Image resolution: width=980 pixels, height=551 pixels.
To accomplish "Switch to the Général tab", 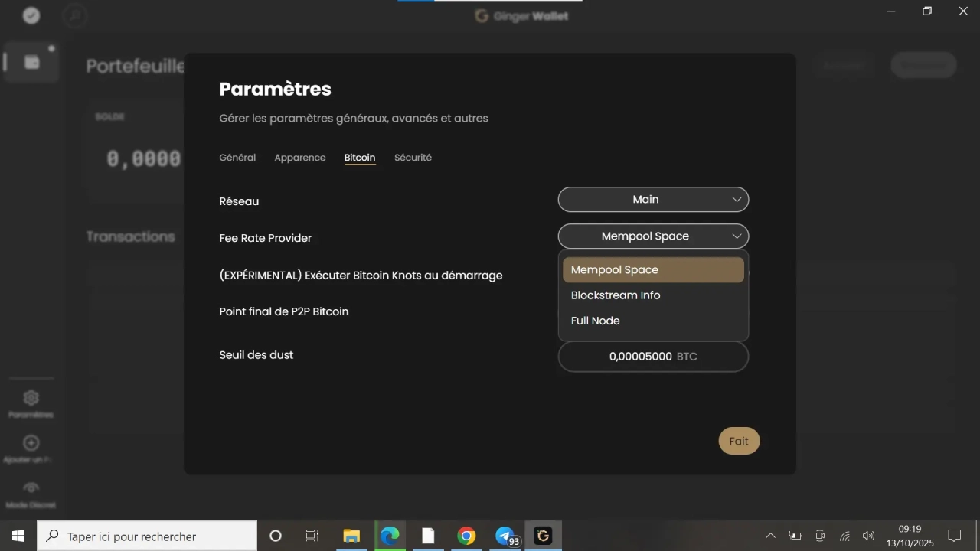I will pyautogui.click(x=237, y=158).
